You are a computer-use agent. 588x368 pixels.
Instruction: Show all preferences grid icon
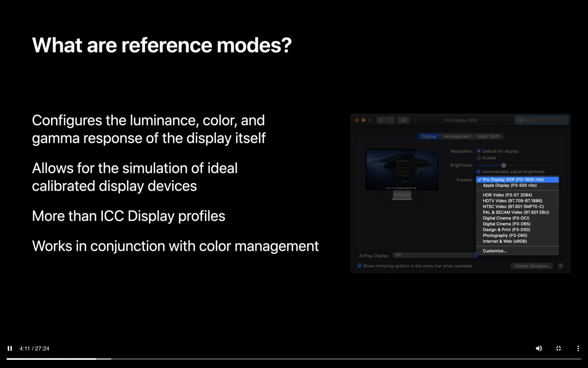pos(403,120)
